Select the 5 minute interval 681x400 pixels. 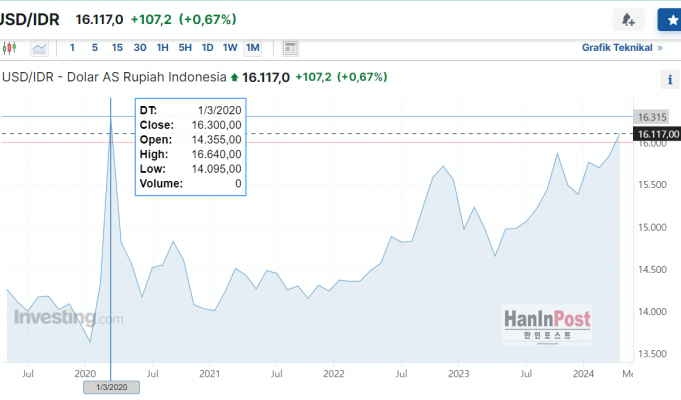point(95,47)
